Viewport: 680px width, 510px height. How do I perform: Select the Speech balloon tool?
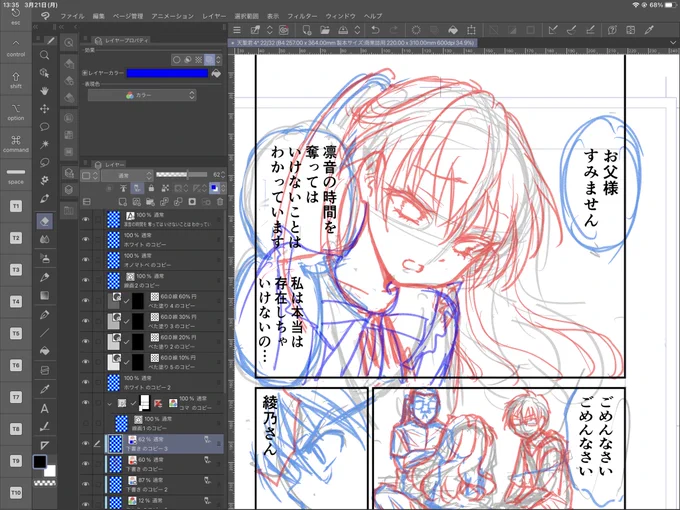coord(44,127)
